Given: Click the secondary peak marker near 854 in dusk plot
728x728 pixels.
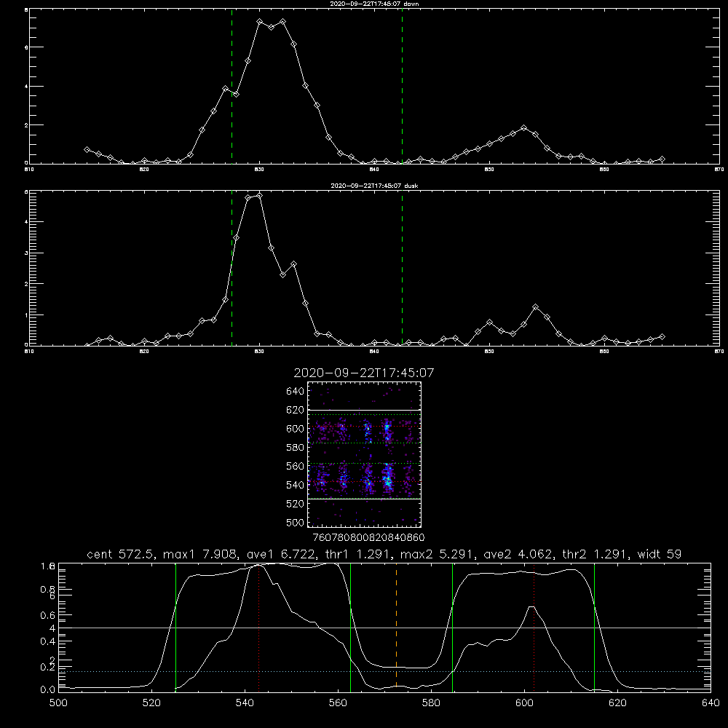Looking at the screenshot, I should (535, 307).
